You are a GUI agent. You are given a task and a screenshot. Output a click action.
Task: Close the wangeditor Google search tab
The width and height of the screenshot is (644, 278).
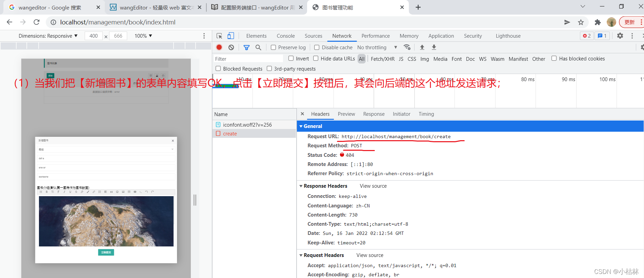[x=98, y=7]
